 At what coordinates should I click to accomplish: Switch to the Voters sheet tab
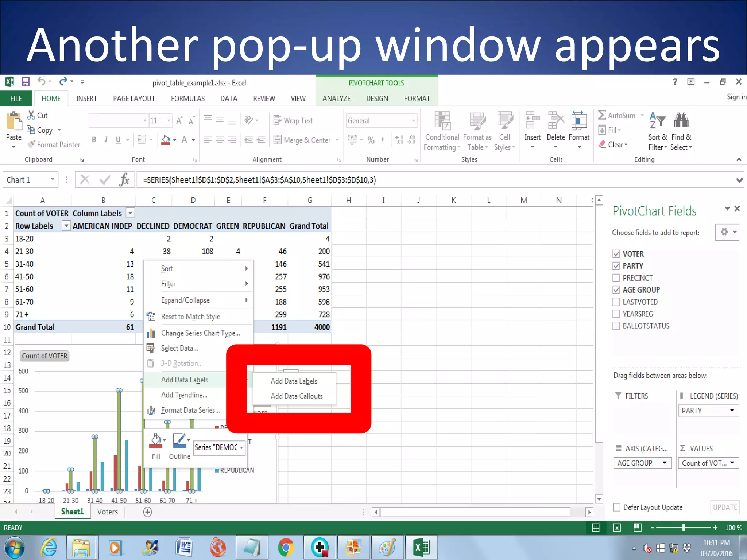(x=108, y=512)
